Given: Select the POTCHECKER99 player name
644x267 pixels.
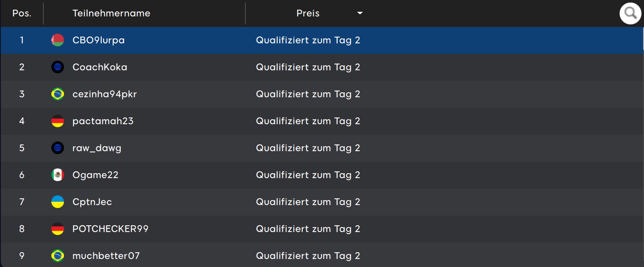Looking at the screenshot, I should 110,229.
